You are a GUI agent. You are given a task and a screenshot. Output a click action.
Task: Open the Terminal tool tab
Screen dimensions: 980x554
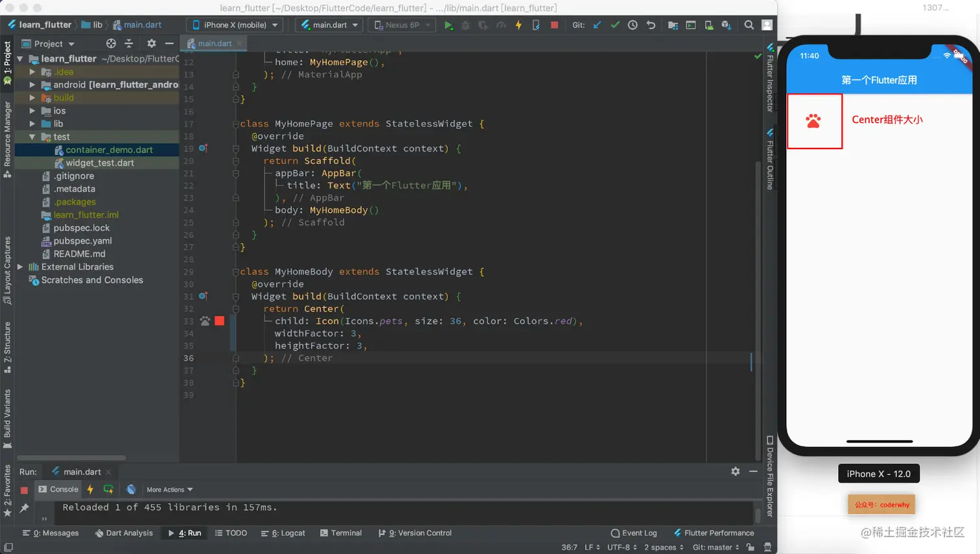coord(341,533)
